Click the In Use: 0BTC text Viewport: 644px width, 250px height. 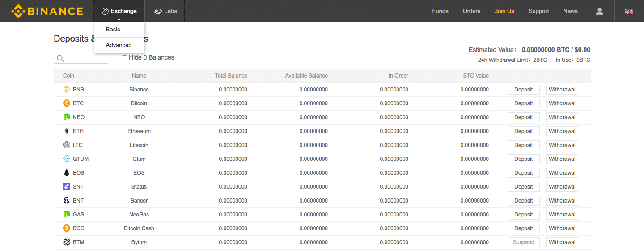(573, 60)
